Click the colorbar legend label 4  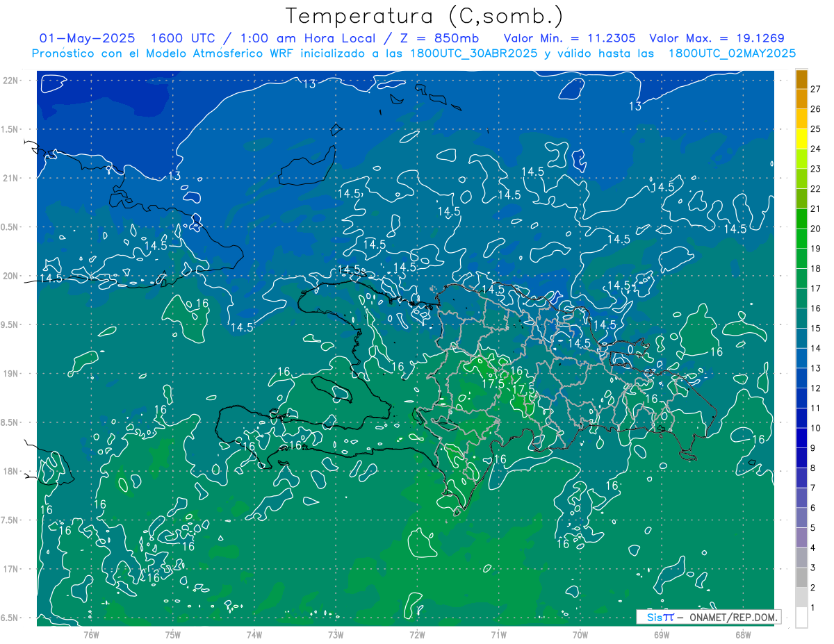[x=812, y=547]
